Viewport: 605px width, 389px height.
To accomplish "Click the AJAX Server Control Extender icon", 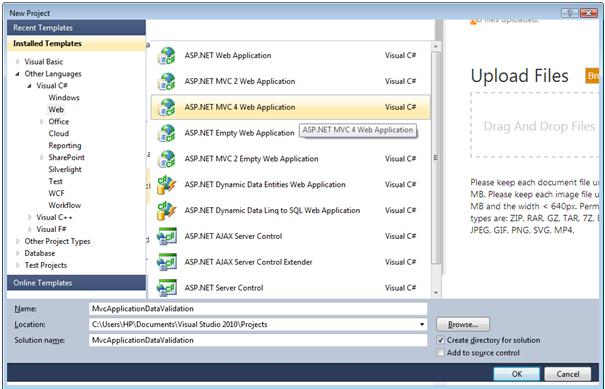I will [167, 262].
